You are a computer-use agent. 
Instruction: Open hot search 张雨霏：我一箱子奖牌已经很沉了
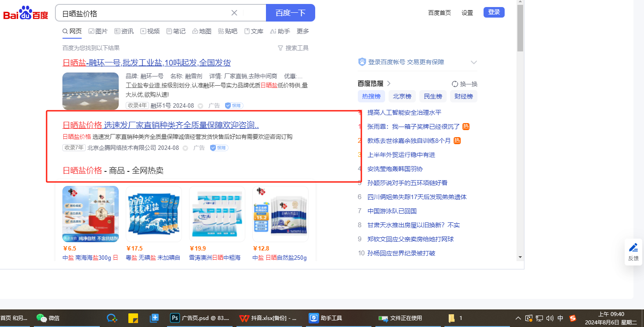(414, 127)
